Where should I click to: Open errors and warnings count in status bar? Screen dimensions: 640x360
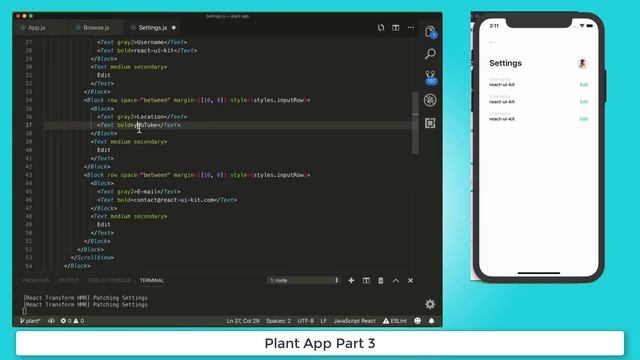[x=72, y=321]
